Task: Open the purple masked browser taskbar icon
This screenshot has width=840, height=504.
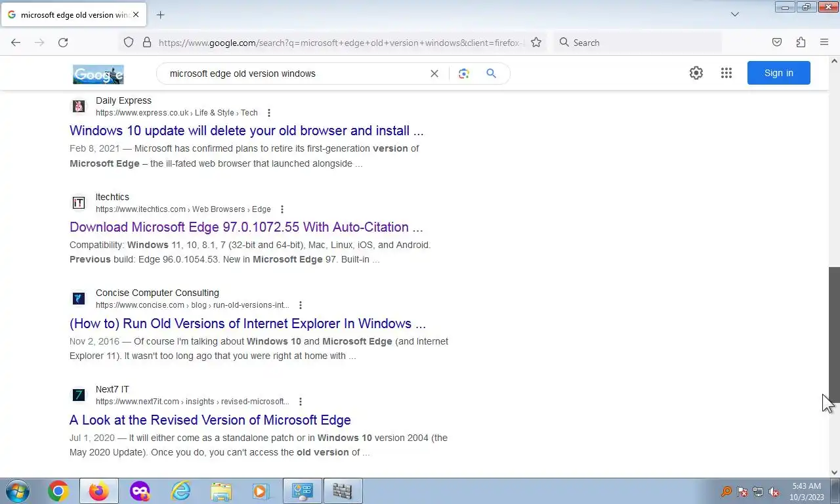Action: (x=140, y=491)
